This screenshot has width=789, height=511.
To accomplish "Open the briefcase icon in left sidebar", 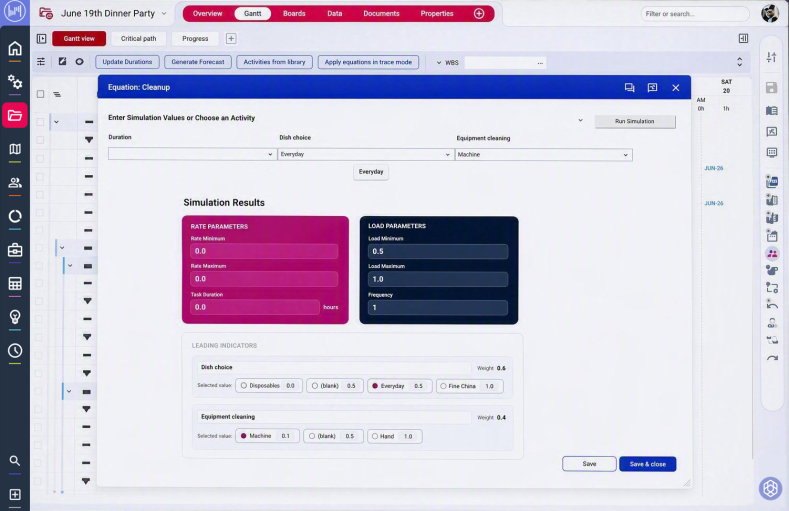I will point(15,250).
